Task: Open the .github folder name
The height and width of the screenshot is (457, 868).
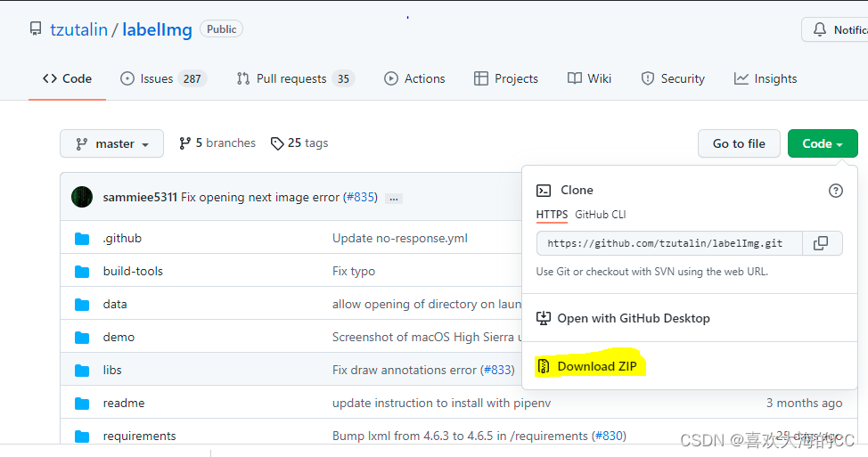Action: [122, 239]
